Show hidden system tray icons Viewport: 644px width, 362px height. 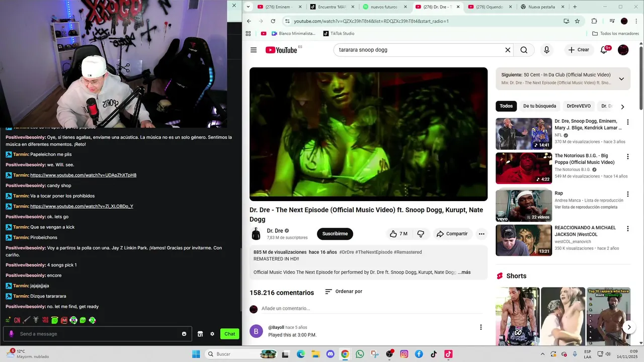542,354
